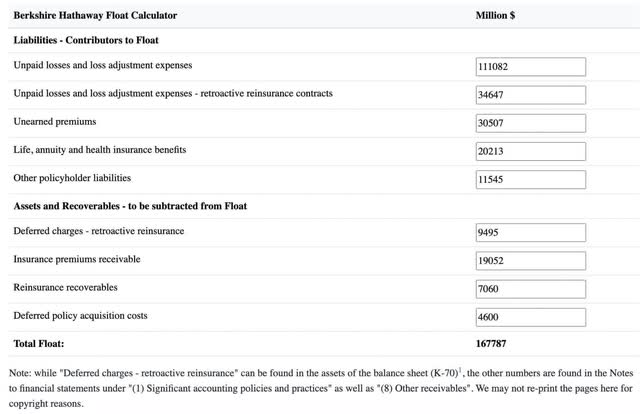Click the Million $ column header

495,16
